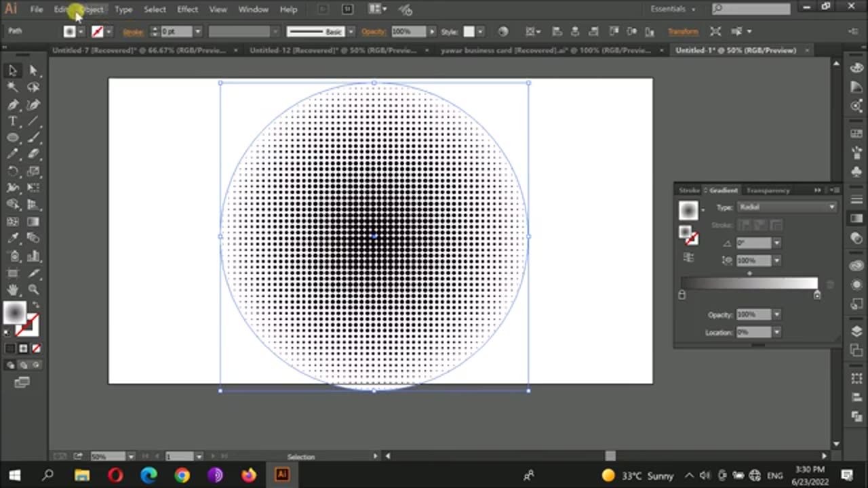868x488 pixels.
Task: Click the gradient fill swatch in Gradient panel
Action: pos(688,210)
